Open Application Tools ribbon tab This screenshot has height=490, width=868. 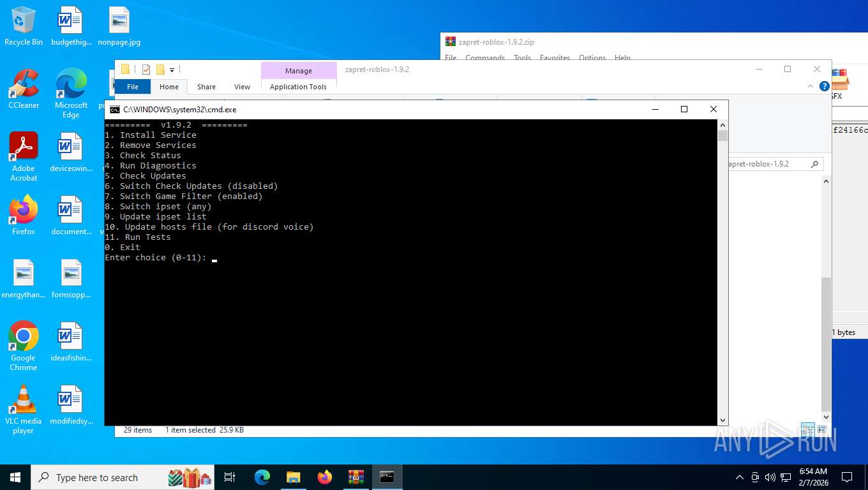pos(298,87)
